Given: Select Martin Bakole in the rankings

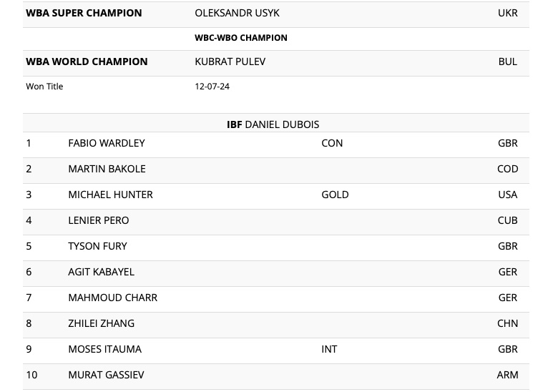Looking at the screenshot, I should [107, 169].
